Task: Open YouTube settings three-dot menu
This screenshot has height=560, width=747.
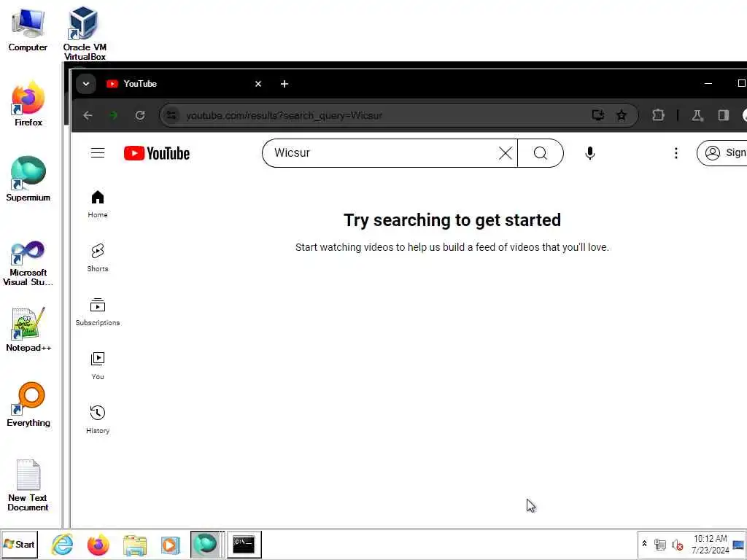Action: coord(676,153)
